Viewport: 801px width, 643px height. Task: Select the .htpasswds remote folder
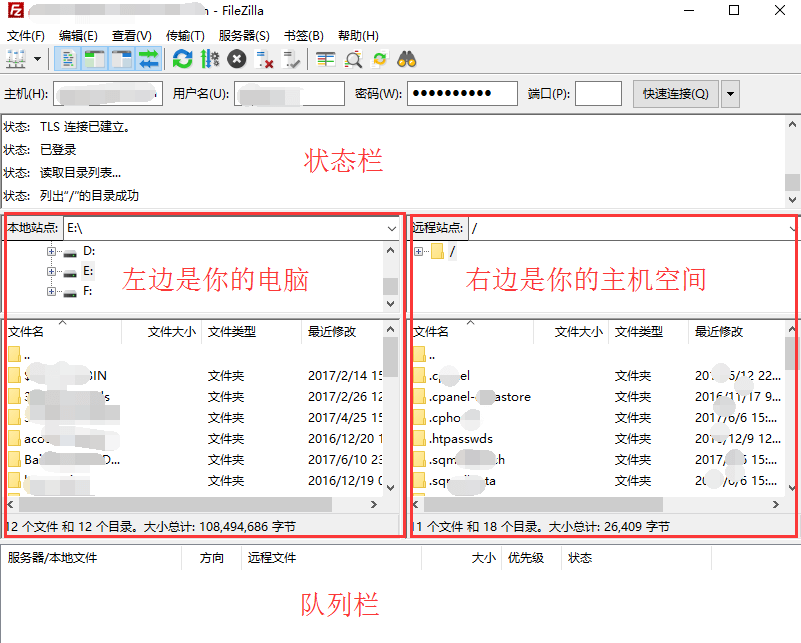[460, 437]
